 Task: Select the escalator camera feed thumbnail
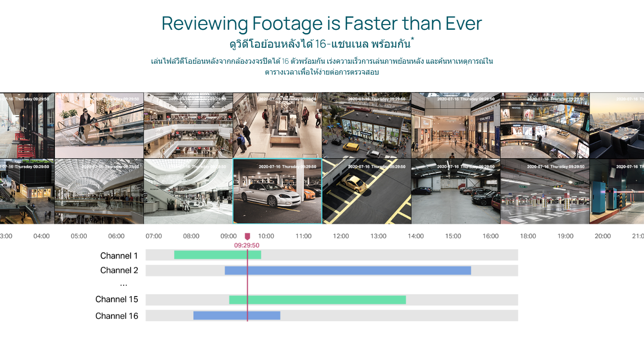pyautogui.click(x=99, y=126)
